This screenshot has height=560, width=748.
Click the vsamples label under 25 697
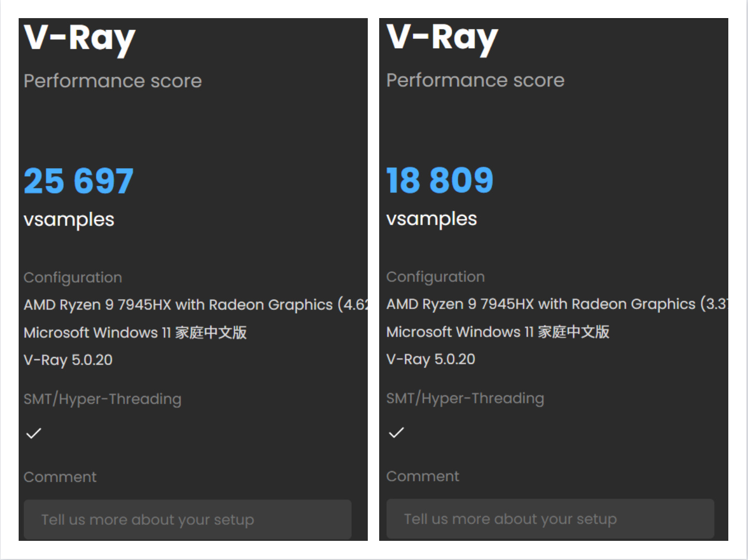tap(69, 219)
